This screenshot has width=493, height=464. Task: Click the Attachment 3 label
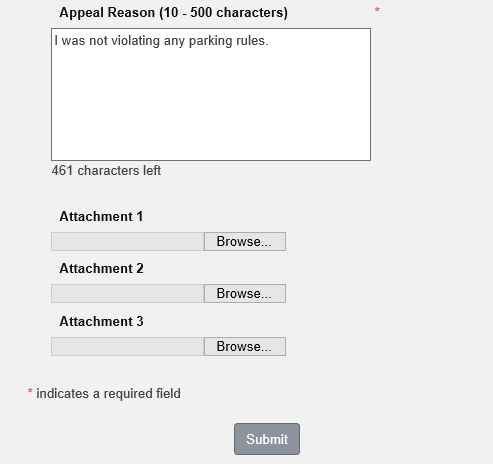coord(101,321)
